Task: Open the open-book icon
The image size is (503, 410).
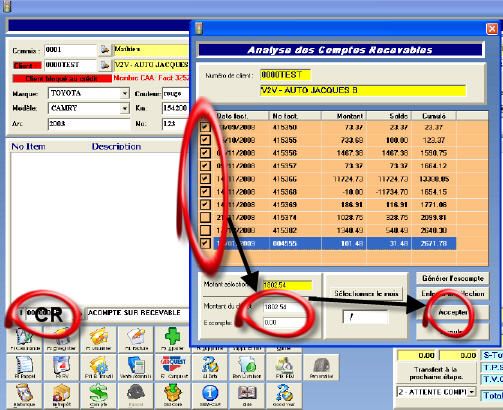Action: click(247, 395)
